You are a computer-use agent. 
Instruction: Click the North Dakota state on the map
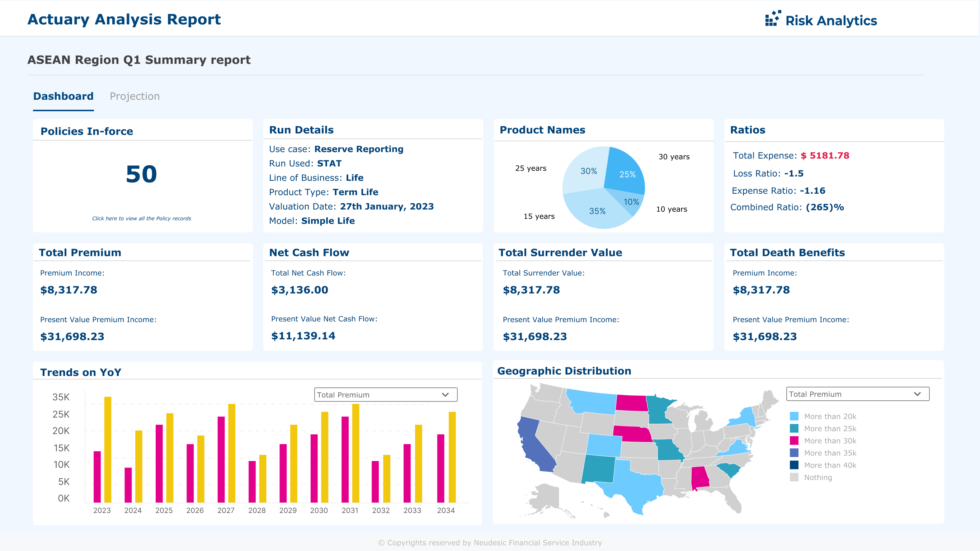point(632,402)
